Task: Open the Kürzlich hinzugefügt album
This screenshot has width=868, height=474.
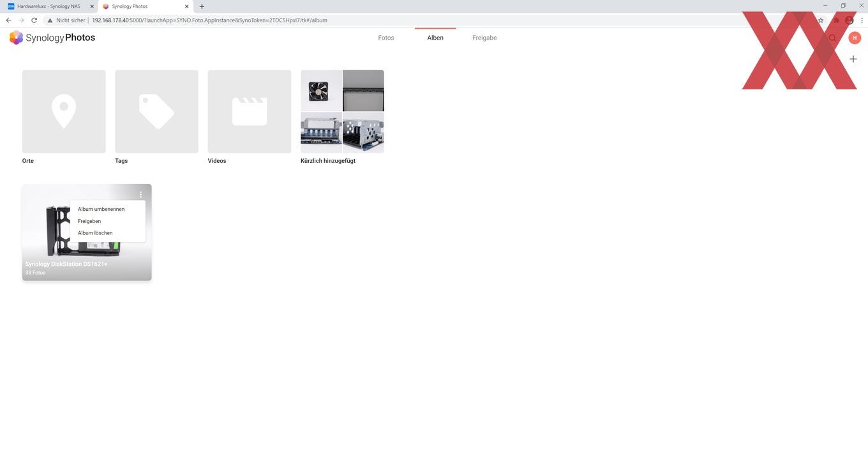Action: (342, 112)
